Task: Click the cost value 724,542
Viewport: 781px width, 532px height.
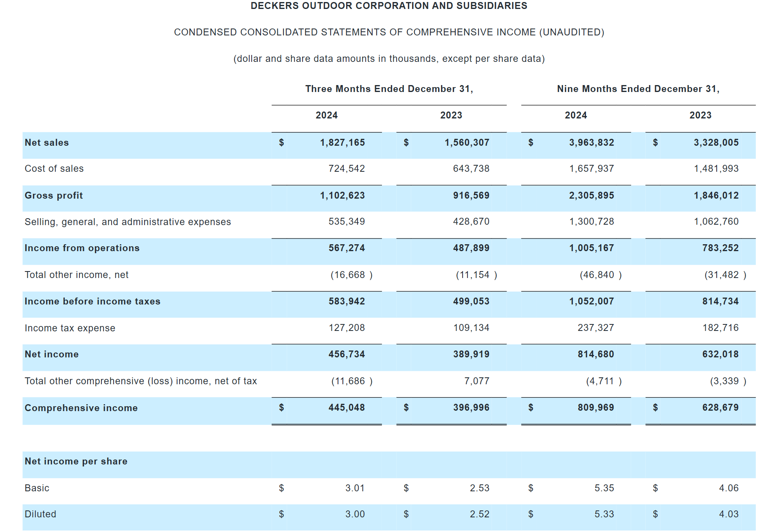Action: (x=347, y=169)
